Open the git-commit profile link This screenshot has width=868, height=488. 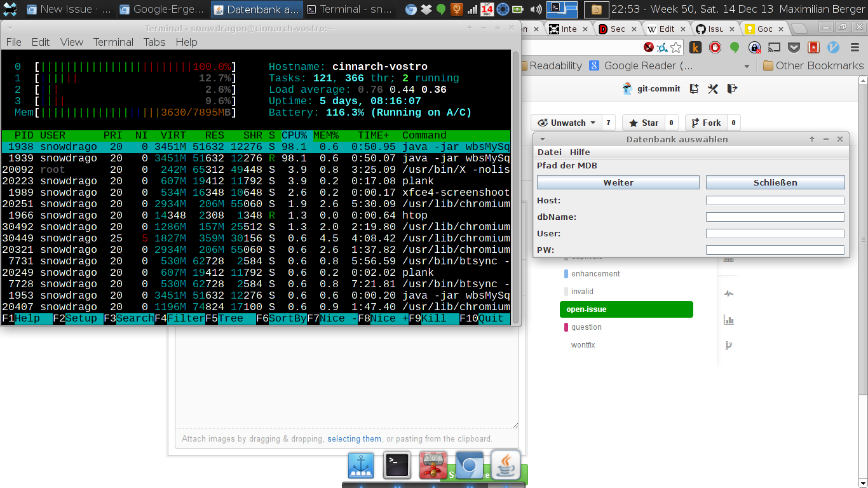click(651, 89)
